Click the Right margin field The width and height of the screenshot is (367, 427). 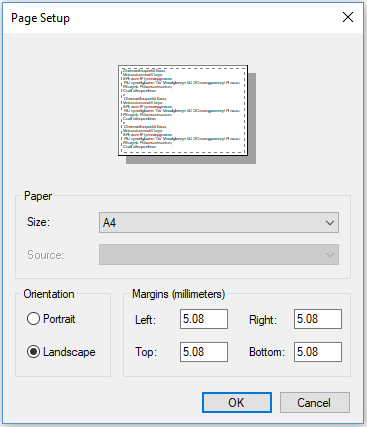318,319
